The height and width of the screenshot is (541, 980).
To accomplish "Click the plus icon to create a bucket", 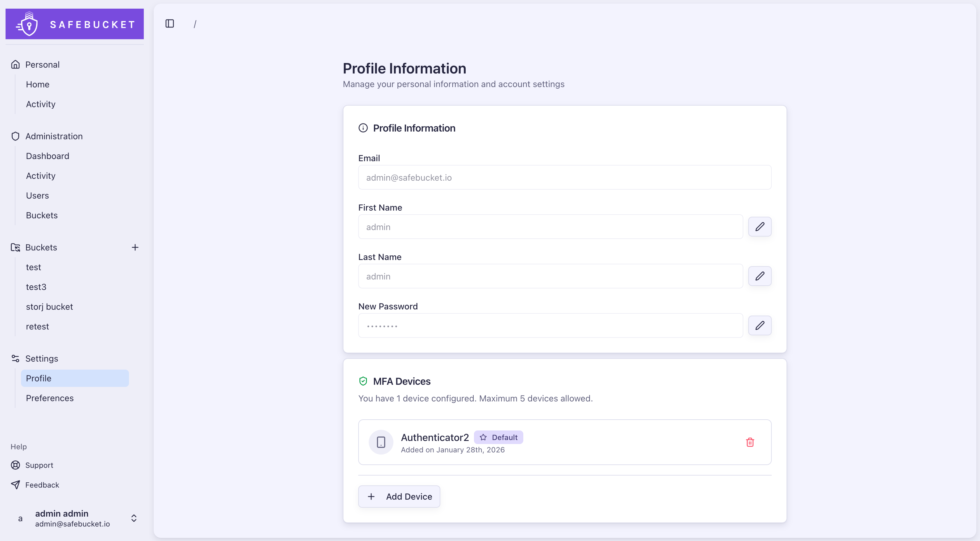I will point(135,247).
